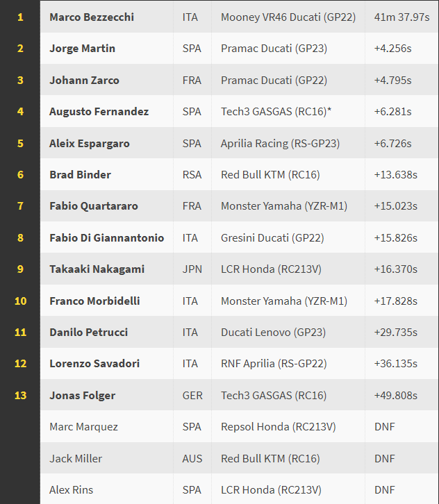
Task: Select Jorge Martin in second place
Action: 82,49
